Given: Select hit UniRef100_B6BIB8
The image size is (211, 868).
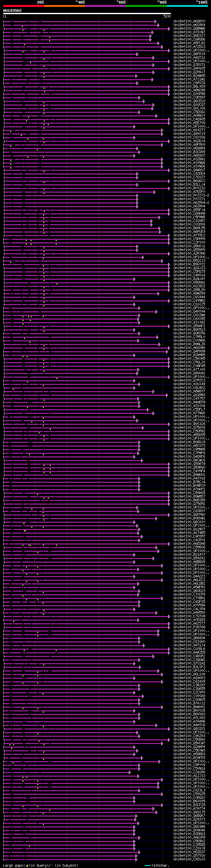Looking at the screenshot, I should coord(190,500).
